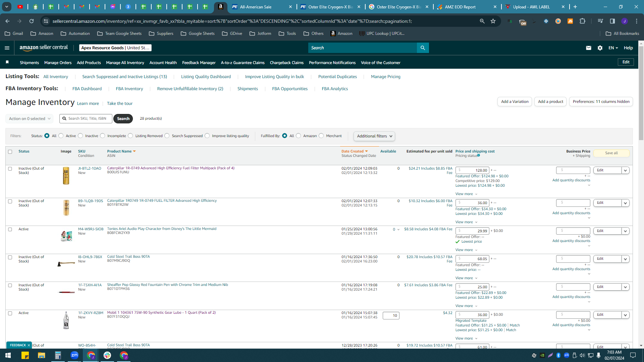The height and width of the screenshot is (362, 644).
Task: Go back with the browser back arrow
Action: (x=7, y=21)
